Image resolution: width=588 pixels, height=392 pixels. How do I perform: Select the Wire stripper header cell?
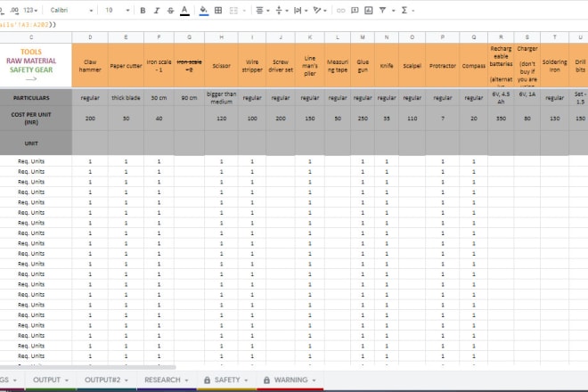(x=252, y=65)
